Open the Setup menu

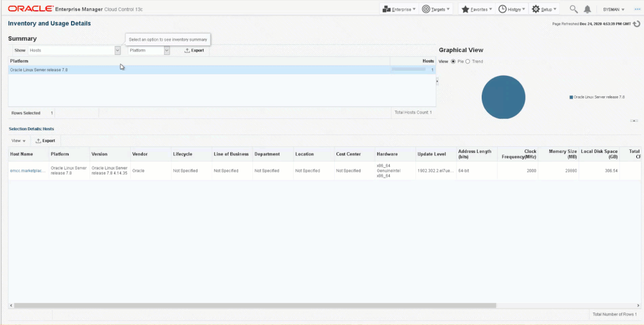coord(544,10)
